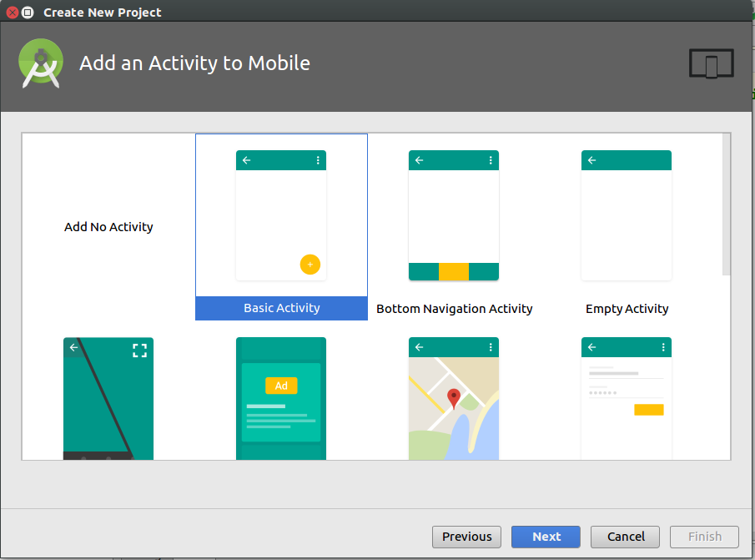Select the Empty Activity template thumbnail
Screen dimensions: 755x560
pos(627,215)
